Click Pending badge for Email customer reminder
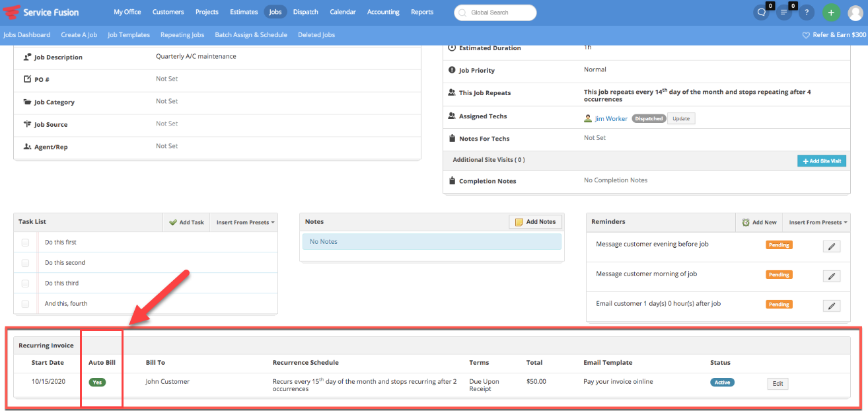The height and width of the screenshot is (411, 868). (x=779, y=305)
